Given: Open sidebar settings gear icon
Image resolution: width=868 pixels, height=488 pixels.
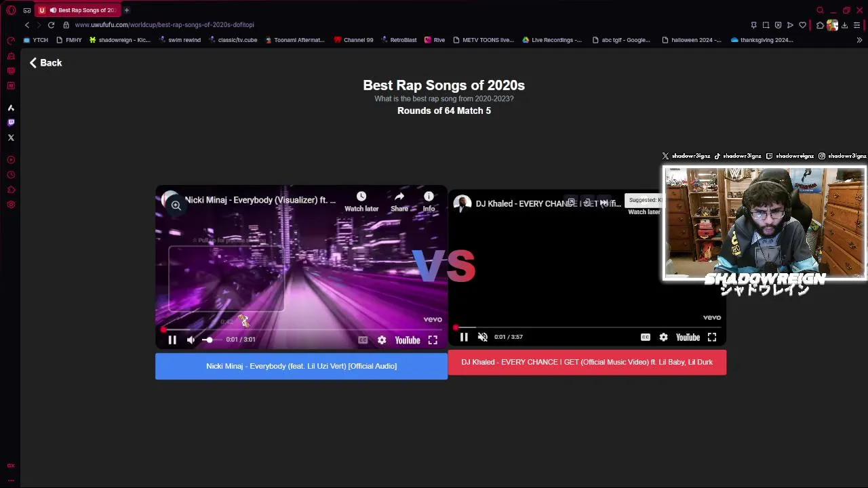Looking at the screenshot, I should (11, 205).
